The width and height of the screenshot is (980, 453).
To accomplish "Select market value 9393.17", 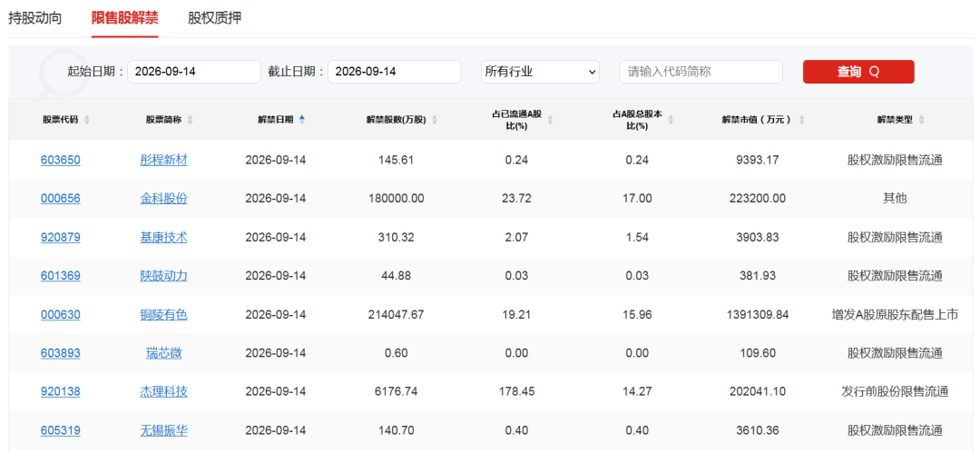I will 758,160.
